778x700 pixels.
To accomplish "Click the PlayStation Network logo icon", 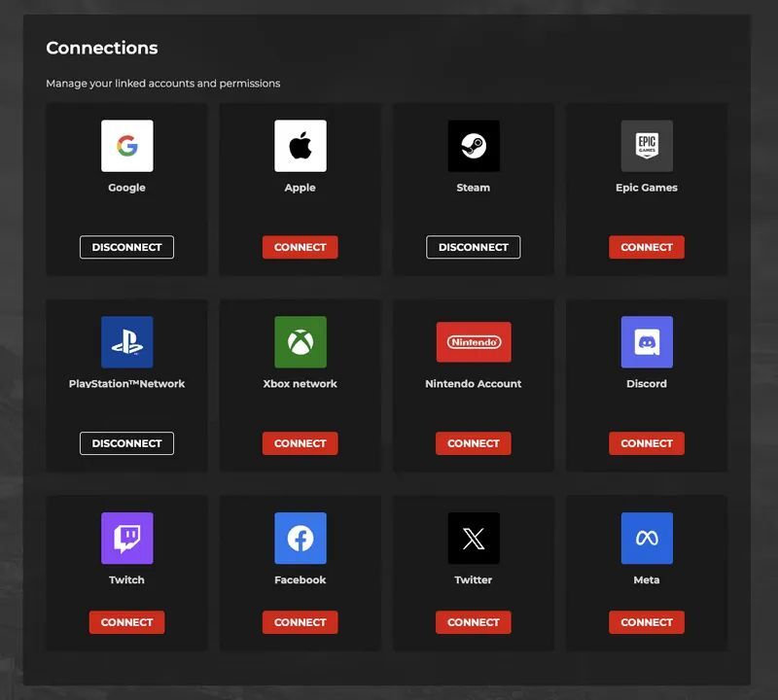I will pos(127,342).
